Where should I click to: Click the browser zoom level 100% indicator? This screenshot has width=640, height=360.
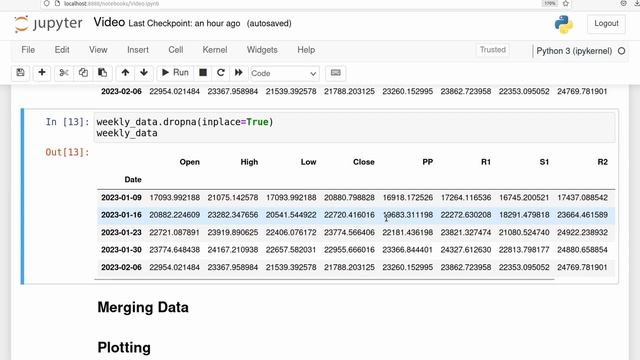coord(550,3)
